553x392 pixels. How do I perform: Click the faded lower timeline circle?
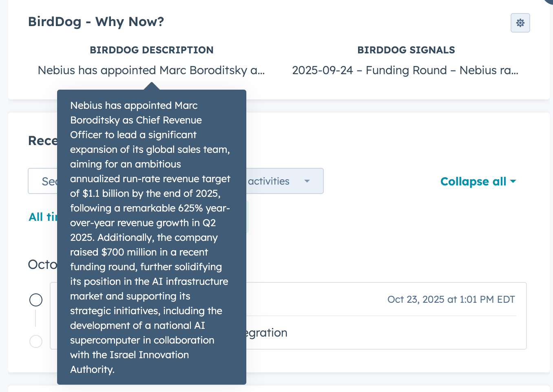point(36,341)
